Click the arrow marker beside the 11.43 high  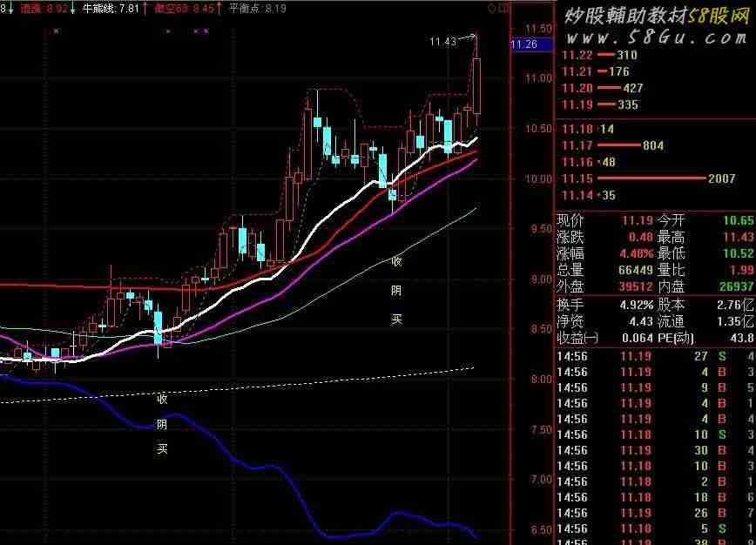(469, 37)
